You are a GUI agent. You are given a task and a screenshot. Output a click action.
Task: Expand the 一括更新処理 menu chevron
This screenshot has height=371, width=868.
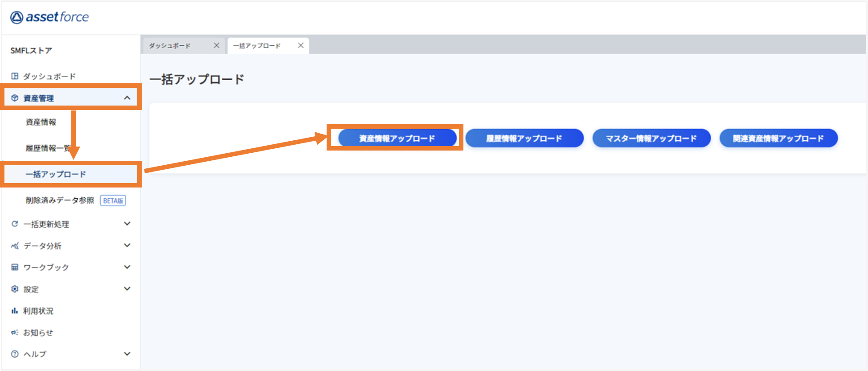click(x=127, y=224)
